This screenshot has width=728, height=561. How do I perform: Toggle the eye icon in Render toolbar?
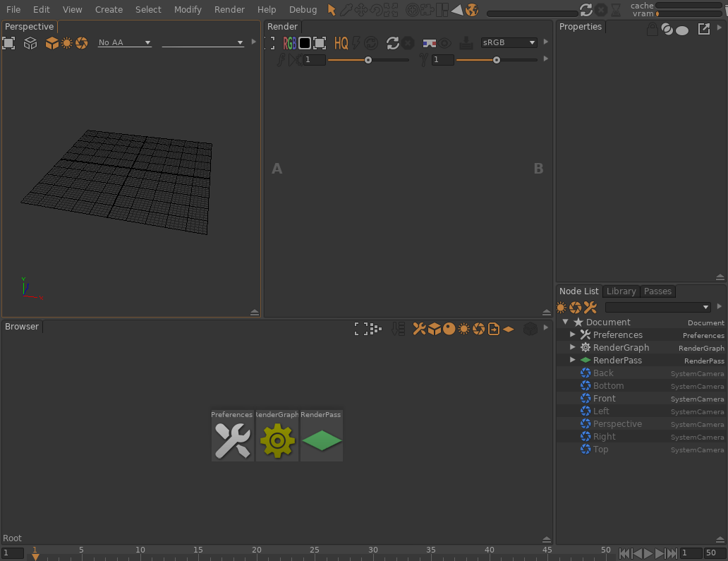(x=445, y=43)
